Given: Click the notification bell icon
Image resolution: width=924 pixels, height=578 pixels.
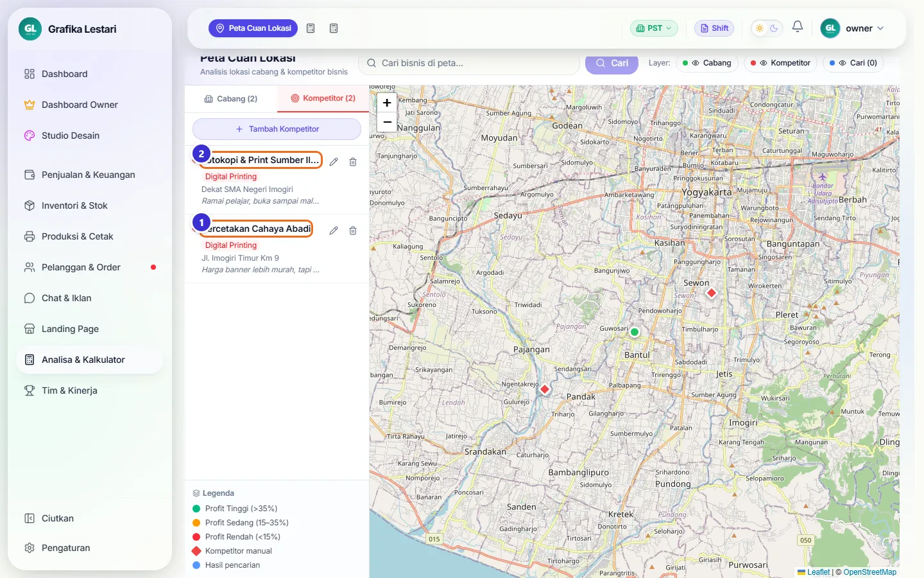Looking at the screenshot, I should pos(798,27).
